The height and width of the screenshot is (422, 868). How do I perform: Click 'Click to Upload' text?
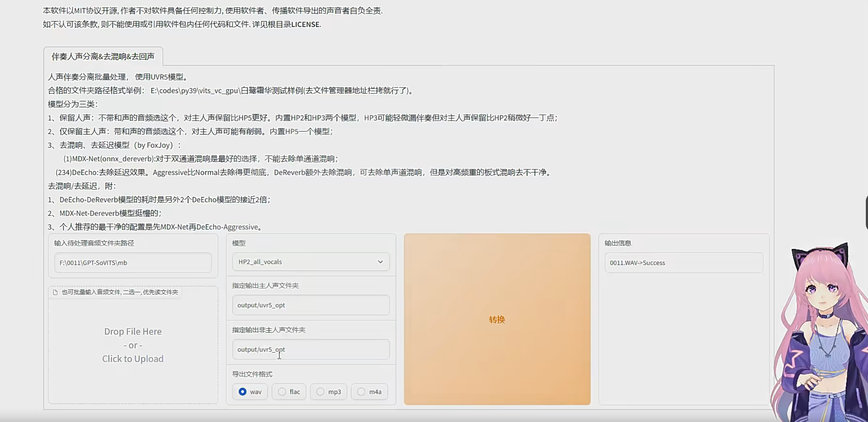click(x=133, y=359)
